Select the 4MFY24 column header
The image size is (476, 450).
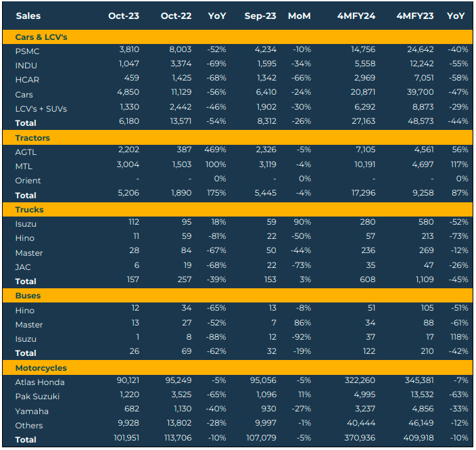[356, 16]
